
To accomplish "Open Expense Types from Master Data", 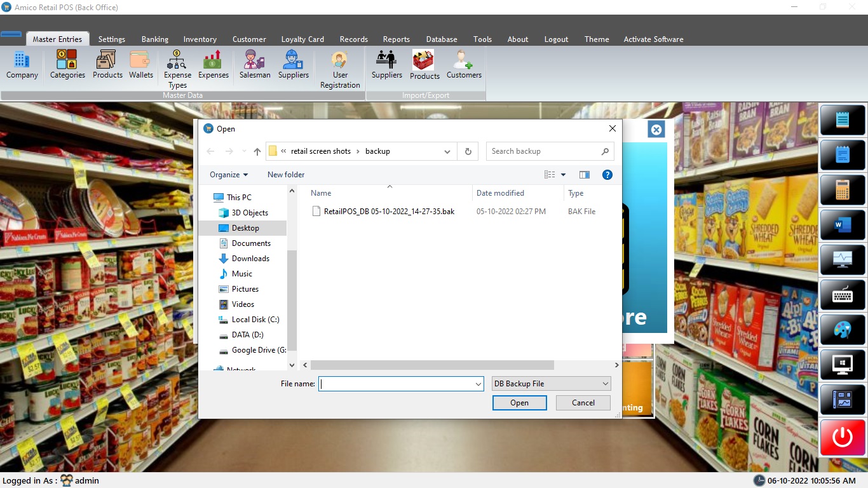I will pyautogui.click(x=177, y=69).
